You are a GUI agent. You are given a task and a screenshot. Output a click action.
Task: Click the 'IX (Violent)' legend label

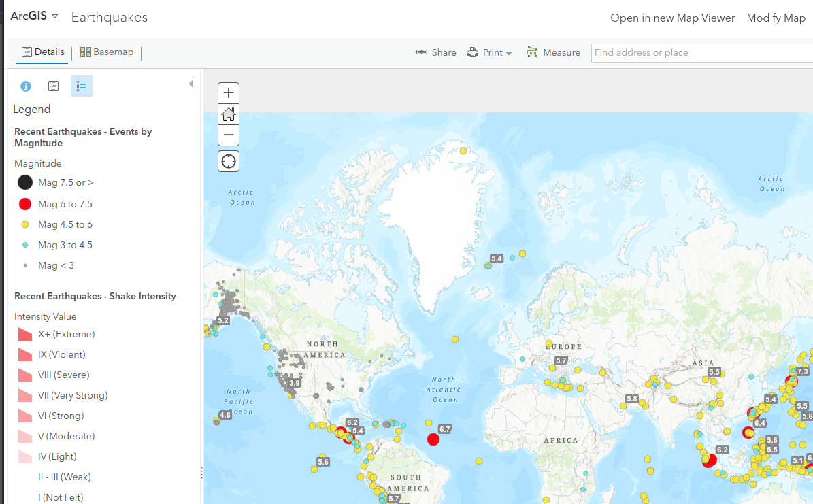[62, 354]
